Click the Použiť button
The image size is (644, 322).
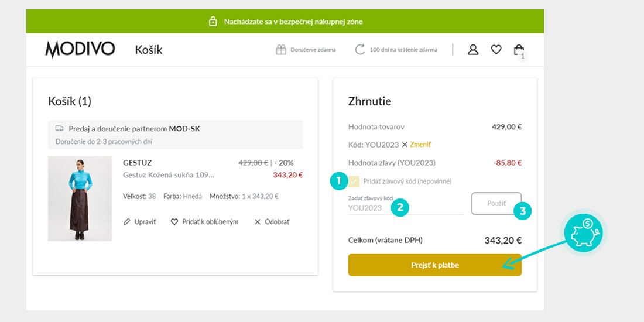point(496,203)
